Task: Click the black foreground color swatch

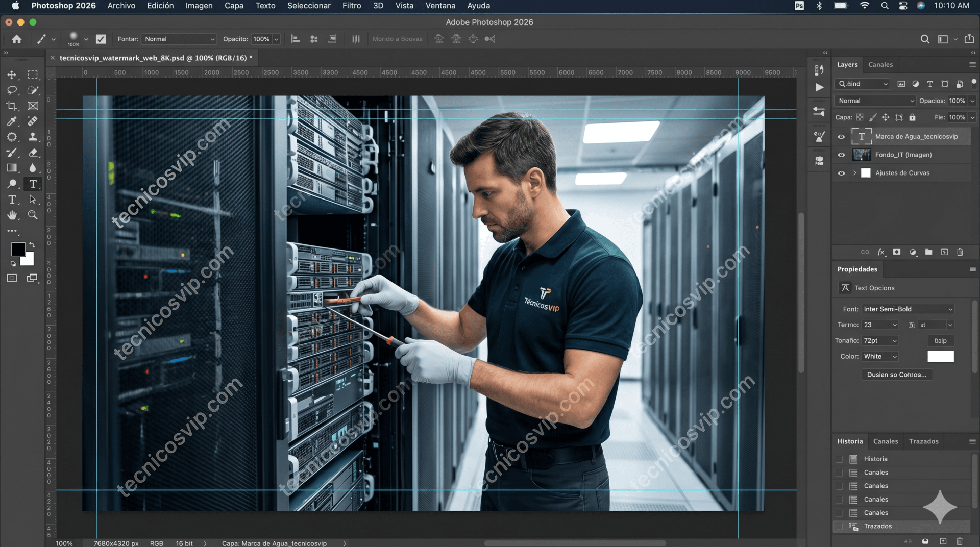Action: 17,248
